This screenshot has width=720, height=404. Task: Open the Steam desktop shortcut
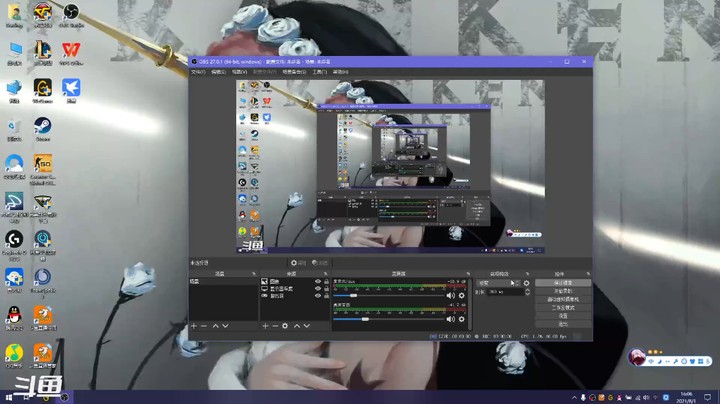pyautogui.click(x=43, y=129)
